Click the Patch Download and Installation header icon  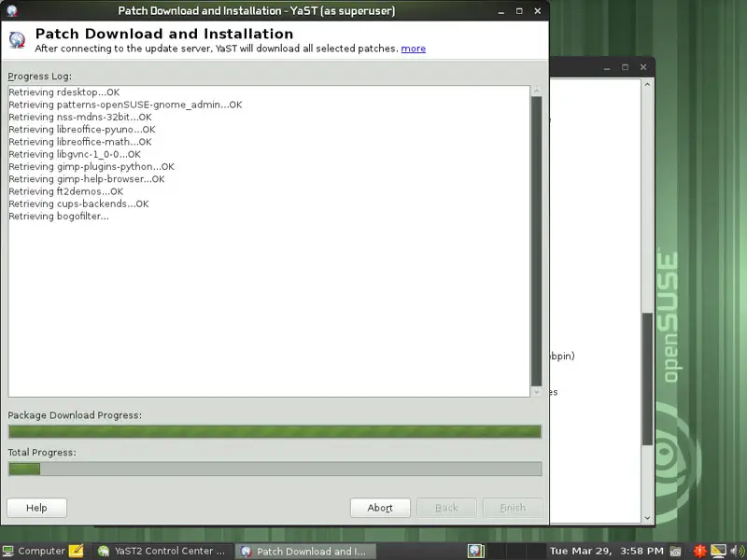point(17,40)
